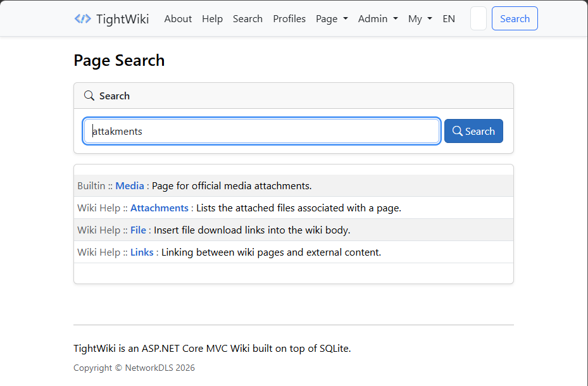
Task: Click the footer text about ASP.NET Core MVC
Action: (x=212, y=349)
